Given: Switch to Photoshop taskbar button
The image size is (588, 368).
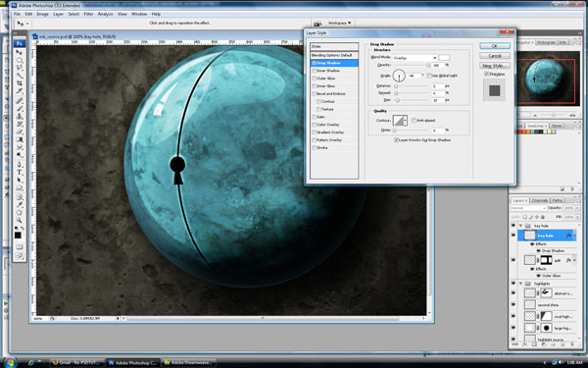Looking at the screenshot, I should (x=132, y=363).
